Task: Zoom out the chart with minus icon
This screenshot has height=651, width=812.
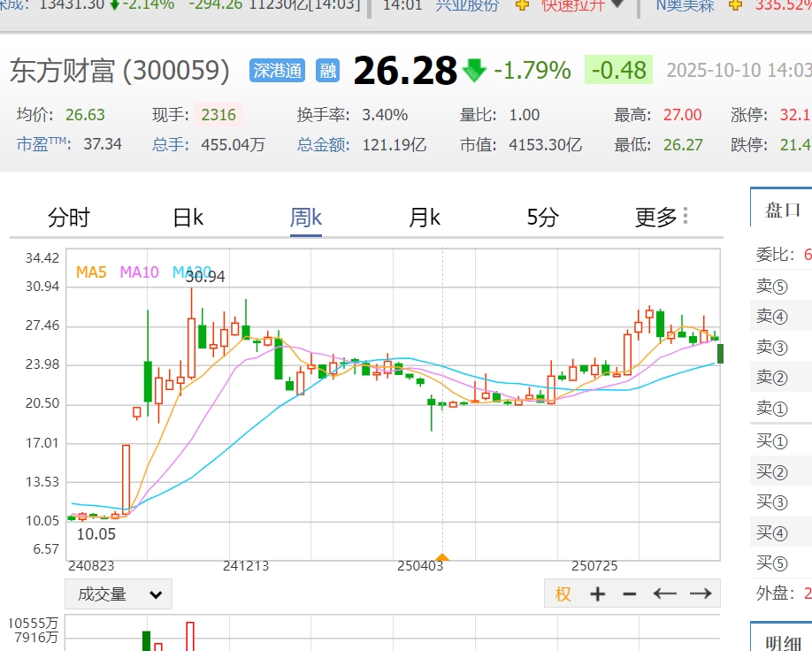Action: (630, 594)
